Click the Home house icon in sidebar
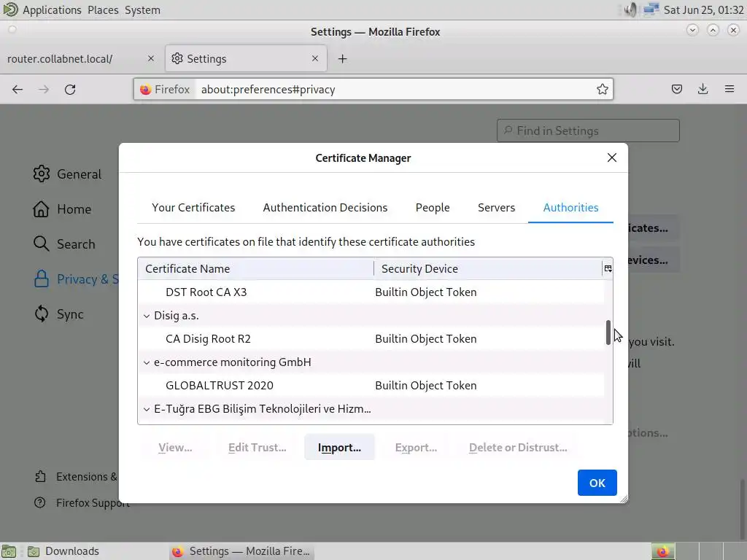Viewport: 747px width, 560px height. click(x=41, y=209)
